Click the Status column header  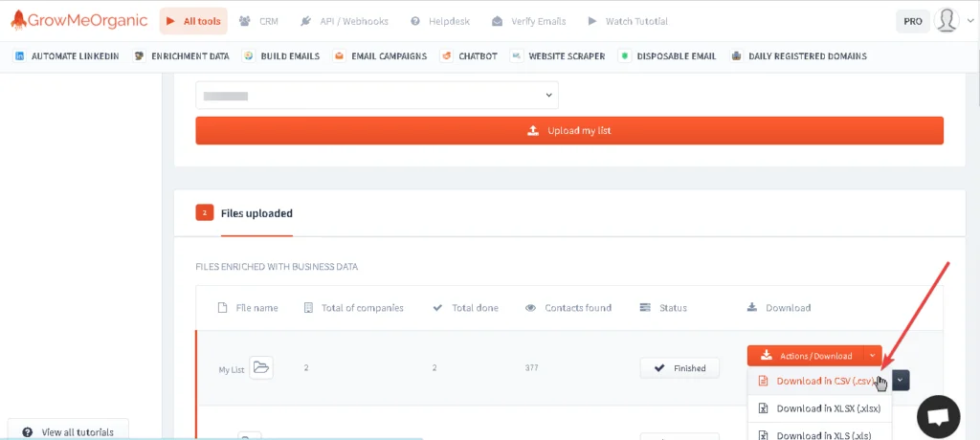663,307
